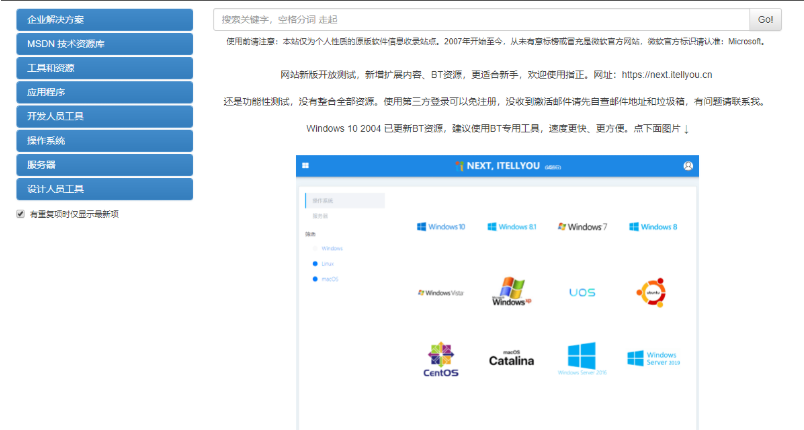Select 开发人员工具 in the sidebar

pyautogui.click(x=104, y=116)
